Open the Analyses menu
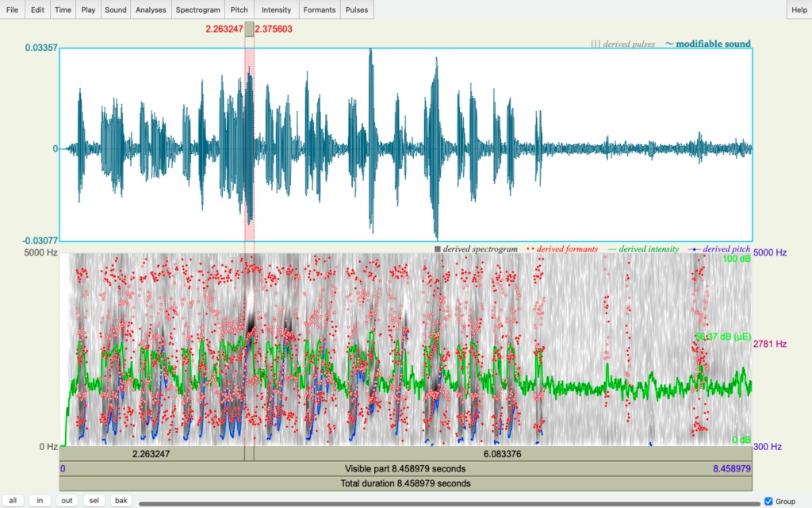The width and height of the screenshot is (812, 508). click(x=151, y=10)
